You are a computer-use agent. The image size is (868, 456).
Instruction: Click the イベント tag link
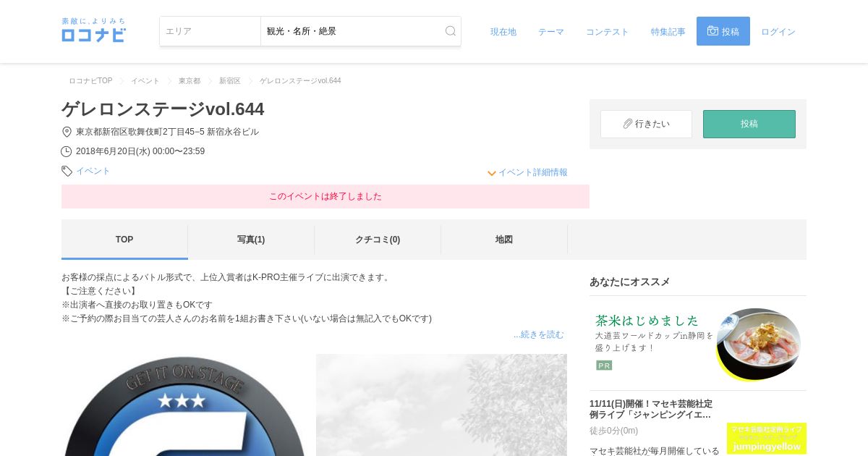pos(93,171)
